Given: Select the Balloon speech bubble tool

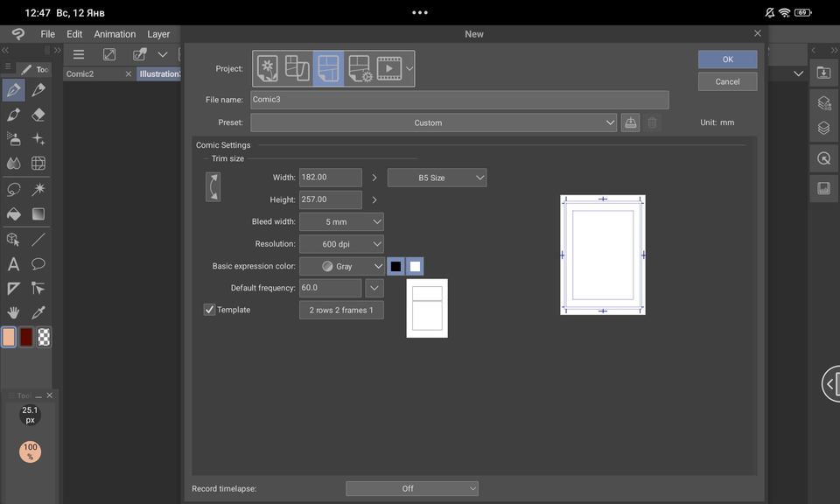Looking at the screenshot, I should click(x=38, y=264).
